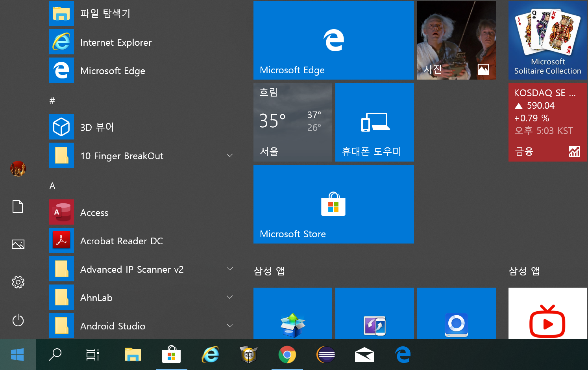The image size is (588, 370).
Task: Open Microsoft Store on the taskbar
Action: click(172, 355)
